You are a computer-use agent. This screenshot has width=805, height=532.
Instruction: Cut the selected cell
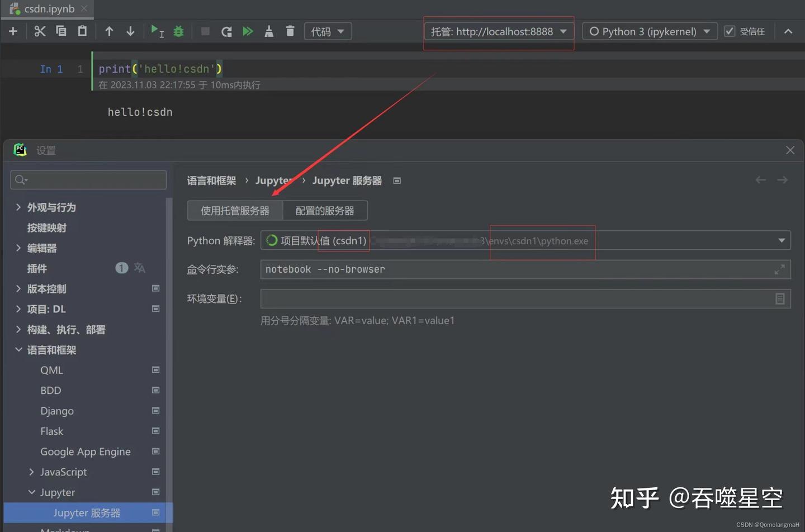pos(40,31)
